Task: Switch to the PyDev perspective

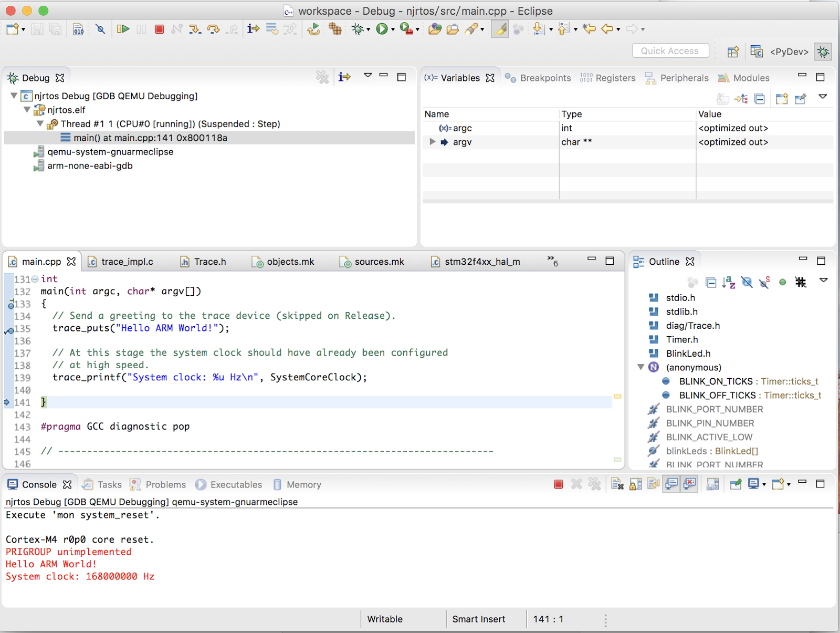Action: tap(789, 51)
